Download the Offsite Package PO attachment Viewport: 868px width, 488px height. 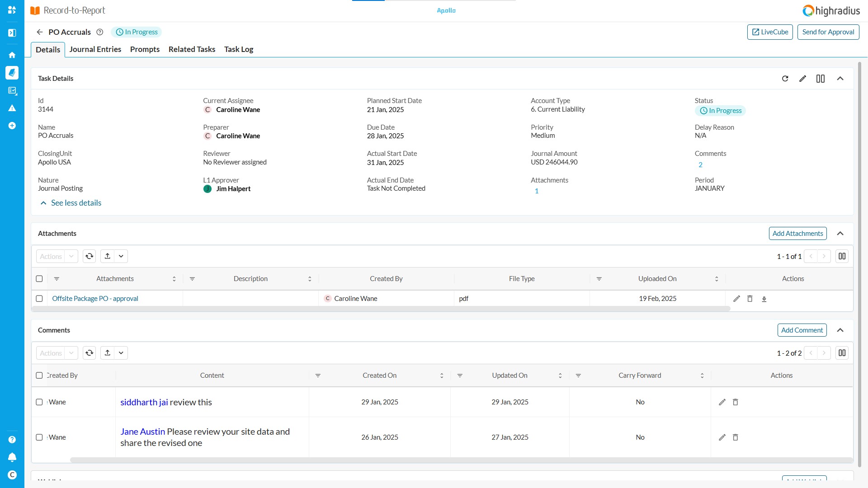(x=764, y=299)
